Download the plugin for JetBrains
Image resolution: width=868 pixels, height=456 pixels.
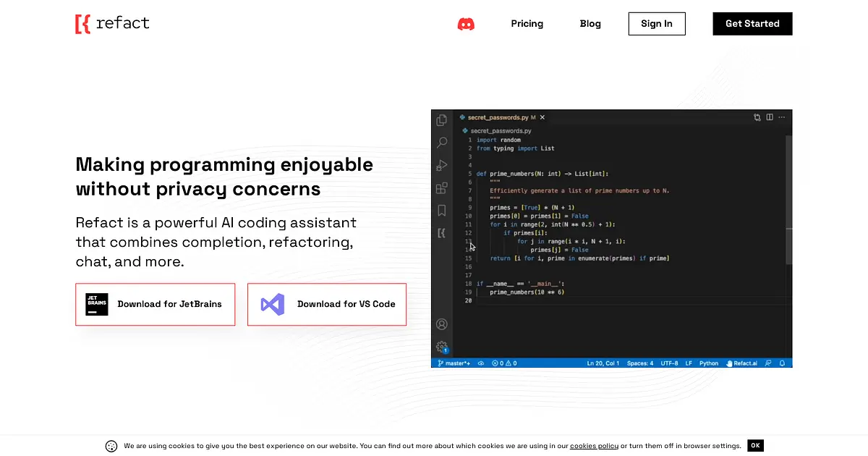pos(156,304)
